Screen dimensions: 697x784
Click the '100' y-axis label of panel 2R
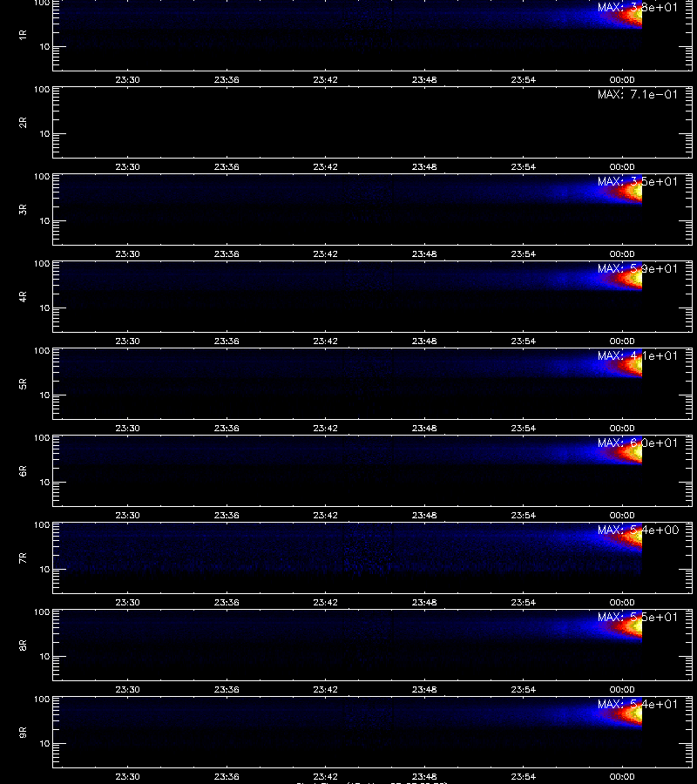[42, 90]
